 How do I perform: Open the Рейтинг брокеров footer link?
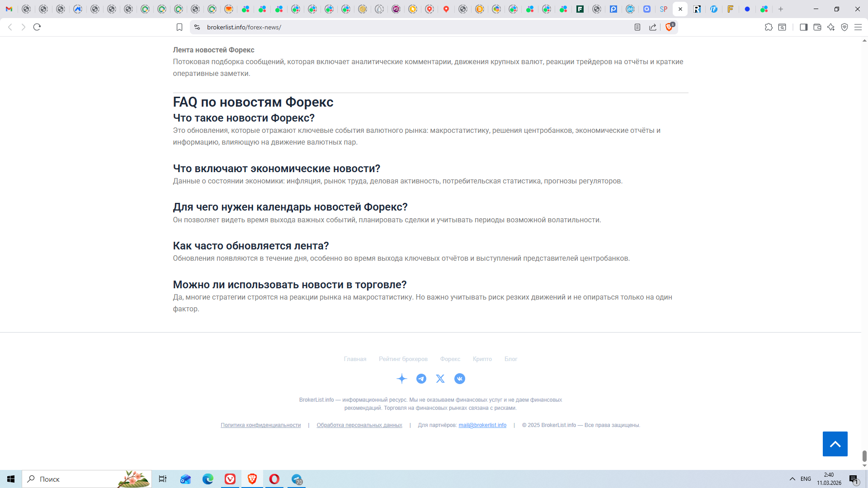[403, 359]
